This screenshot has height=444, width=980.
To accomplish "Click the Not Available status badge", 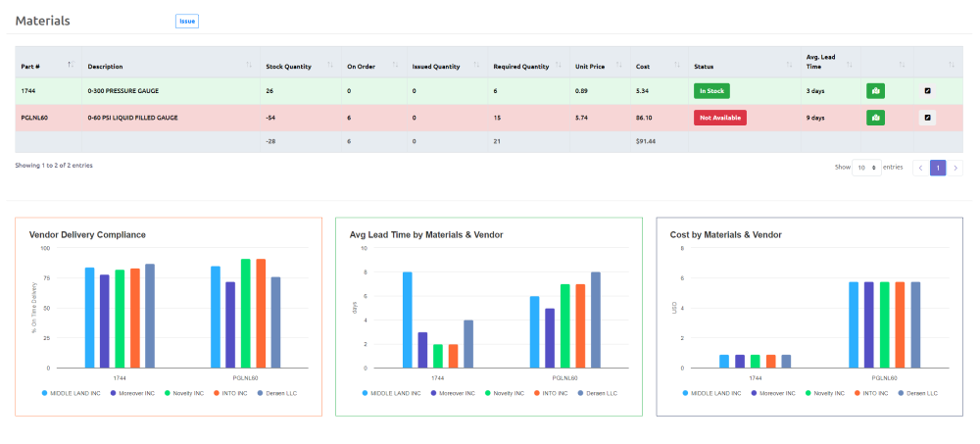I will 720,117.
